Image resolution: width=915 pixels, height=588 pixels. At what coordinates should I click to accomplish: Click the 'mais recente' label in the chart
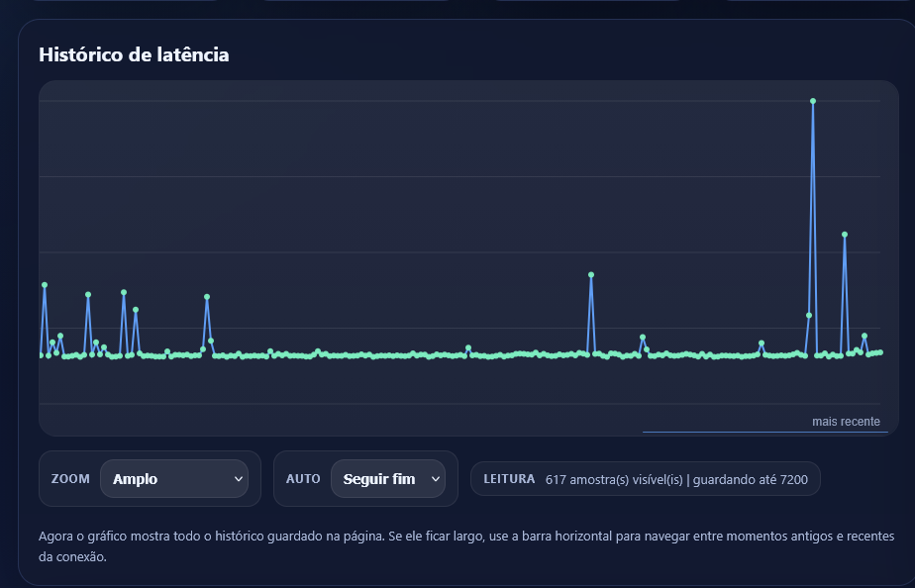click(x=845, y=422)
